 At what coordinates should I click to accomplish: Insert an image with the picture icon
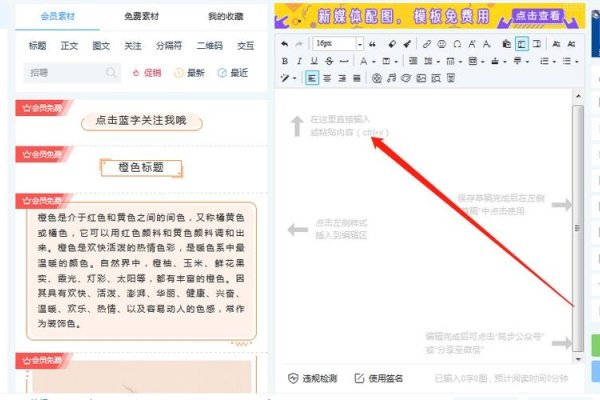point(421,78)
